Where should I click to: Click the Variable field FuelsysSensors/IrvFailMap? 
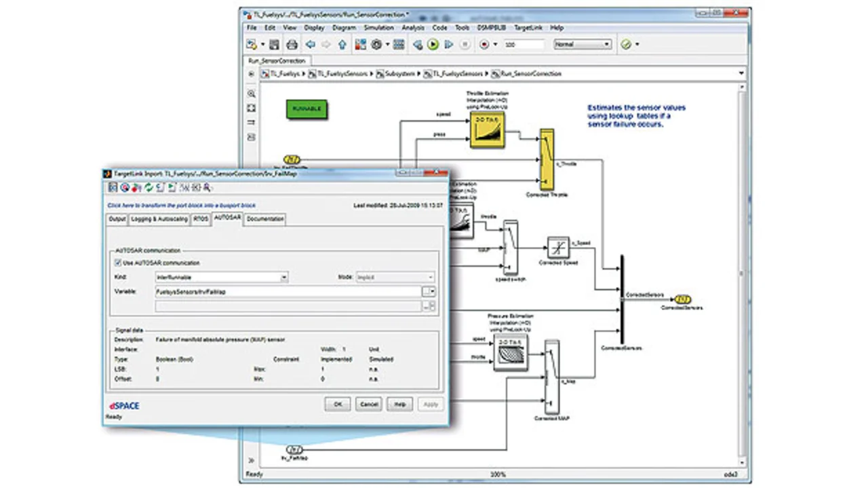pos(288,291)
